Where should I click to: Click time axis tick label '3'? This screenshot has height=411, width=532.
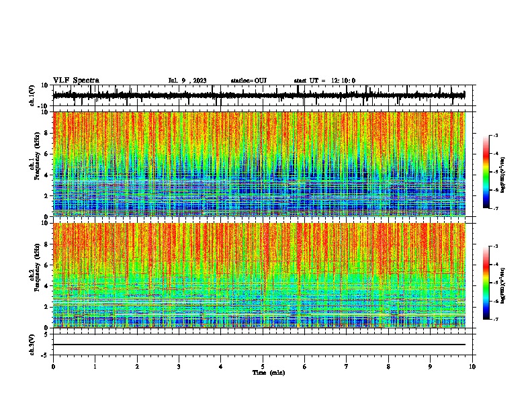tap(179, 367)
